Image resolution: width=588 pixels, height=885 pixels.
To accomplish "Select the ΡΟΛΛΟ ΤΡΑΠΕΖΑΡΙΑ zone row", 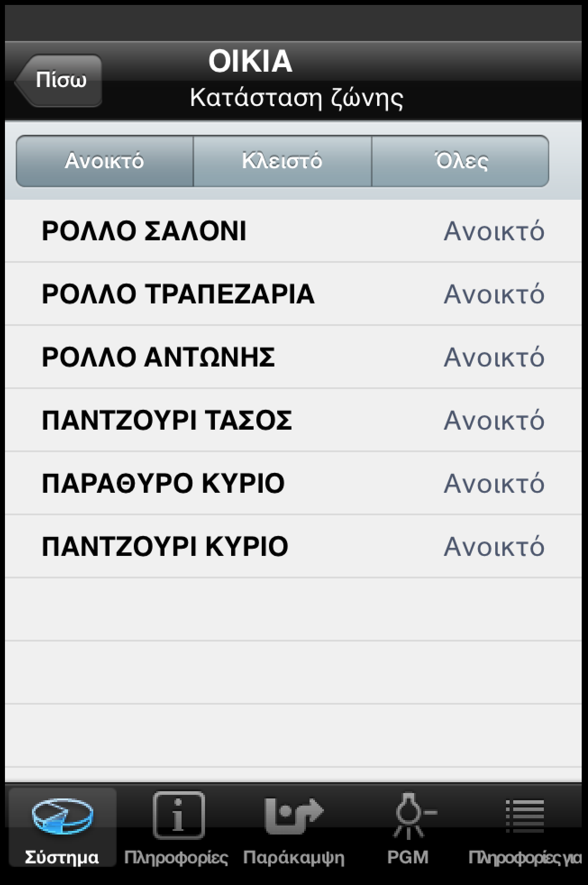I will click(178, 294).
